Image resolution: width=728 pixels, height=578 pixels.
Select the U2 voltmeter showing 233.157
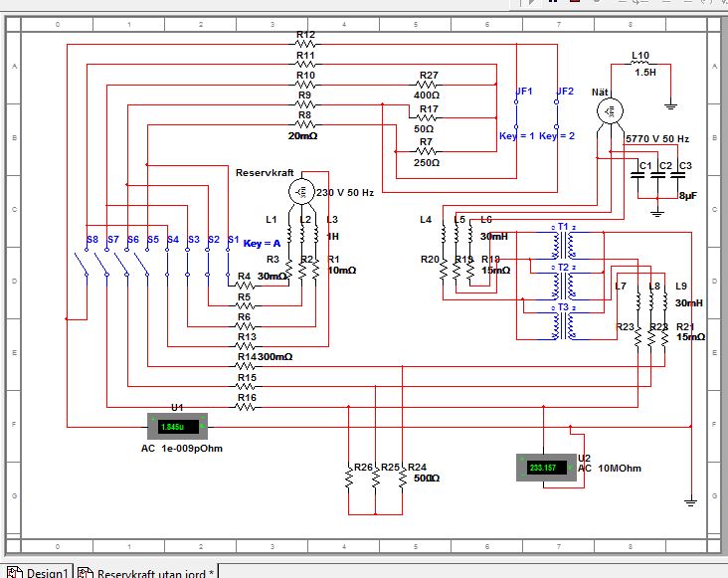(546, 467)
